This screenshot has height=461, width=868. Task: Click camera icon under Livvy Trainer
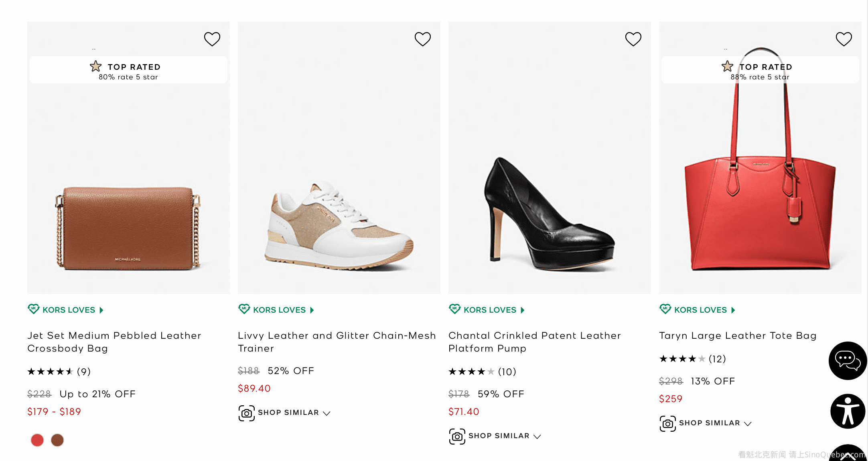pos(246,413)
